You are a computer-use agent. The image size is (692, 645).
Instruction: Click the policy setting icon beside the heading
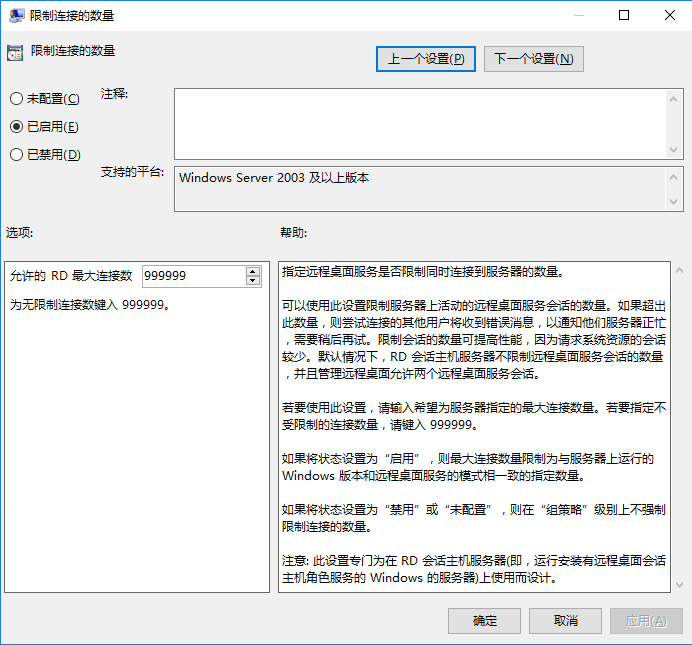pos(15,52)
